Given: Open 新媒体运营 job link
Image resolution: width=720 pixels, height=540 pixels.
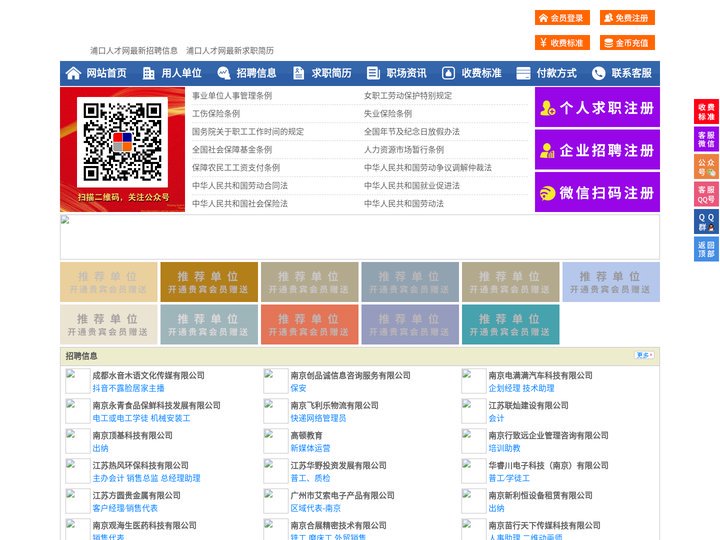Looking at the screenshot, I should (310, 448).
